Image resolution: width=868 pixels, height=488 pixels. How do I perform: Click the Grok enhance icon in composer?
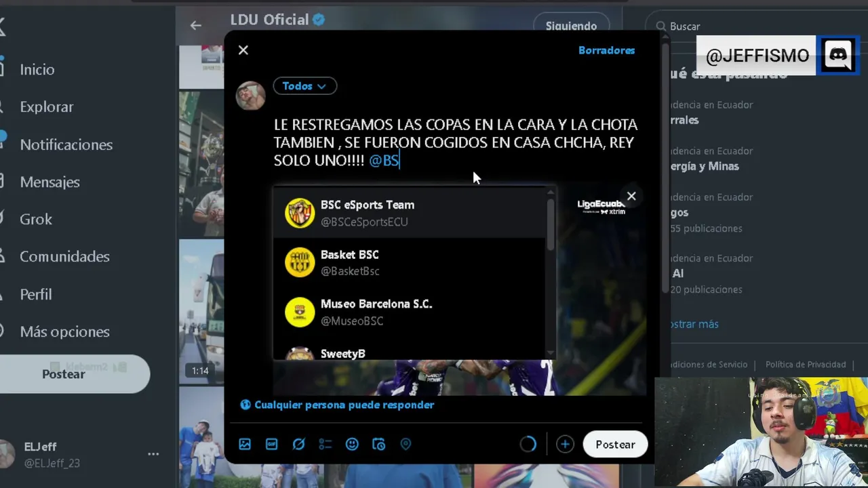pyautogui.click(x=298, y=444)
